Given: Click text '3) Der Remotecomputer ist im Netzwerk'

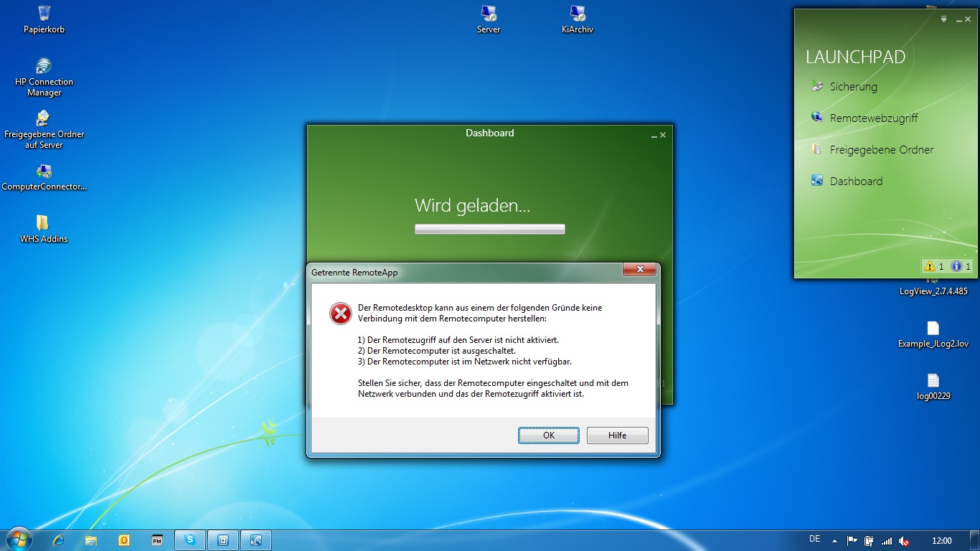Looking at the screenshot, I should coord(464,362).
